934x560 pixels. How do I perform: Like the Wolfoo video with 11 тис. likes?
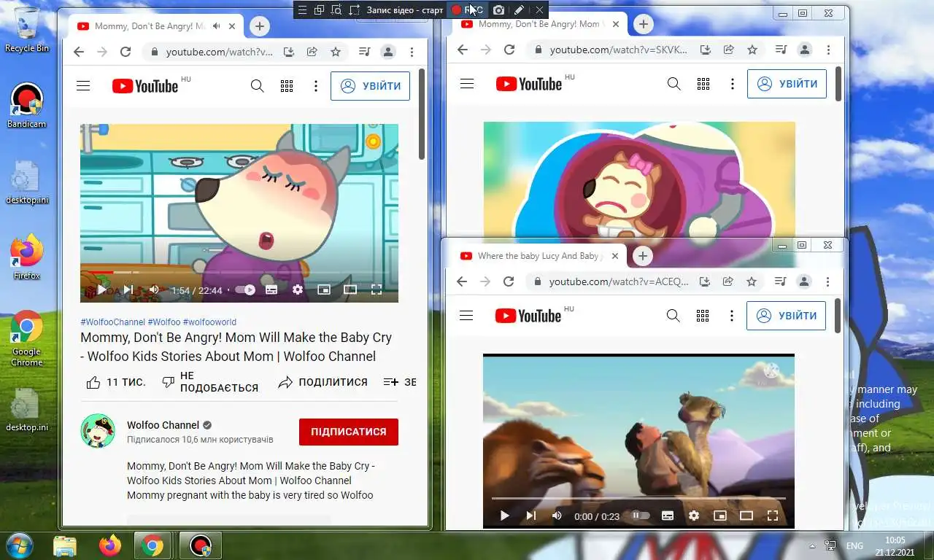[x=116, y=382]
